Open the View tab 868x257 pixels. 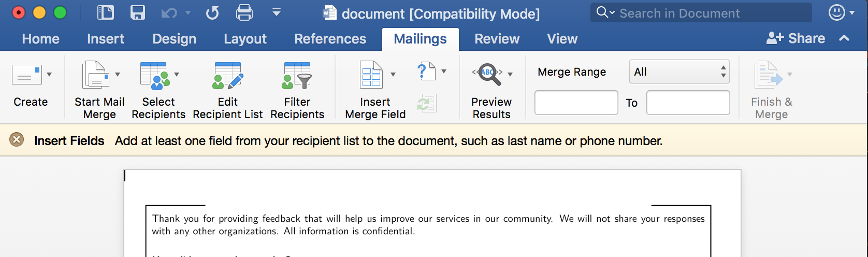coord(562,39)
